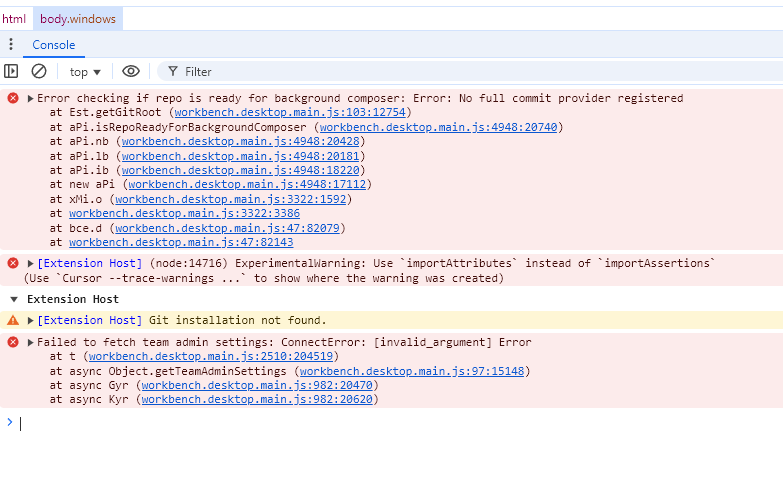
Task: Create a live expression with eye icon
Action: tap(130, 71)
